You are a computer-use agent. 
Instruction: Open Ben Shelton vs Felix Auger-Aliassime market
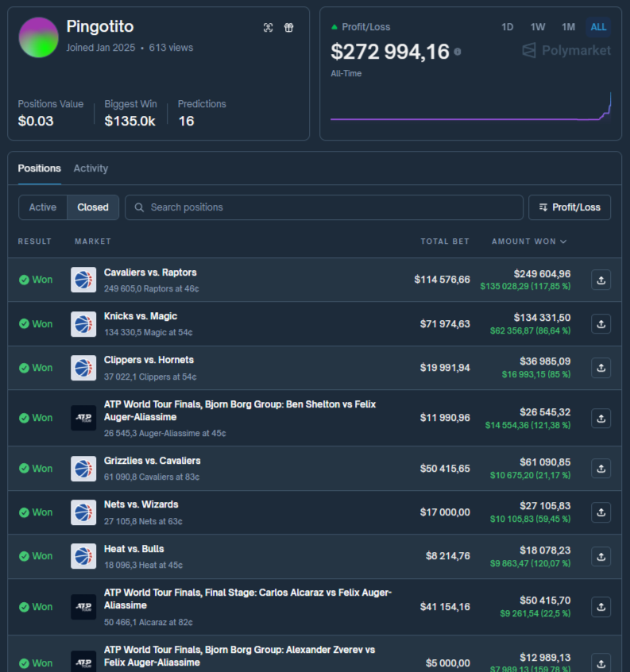(240, 411)
